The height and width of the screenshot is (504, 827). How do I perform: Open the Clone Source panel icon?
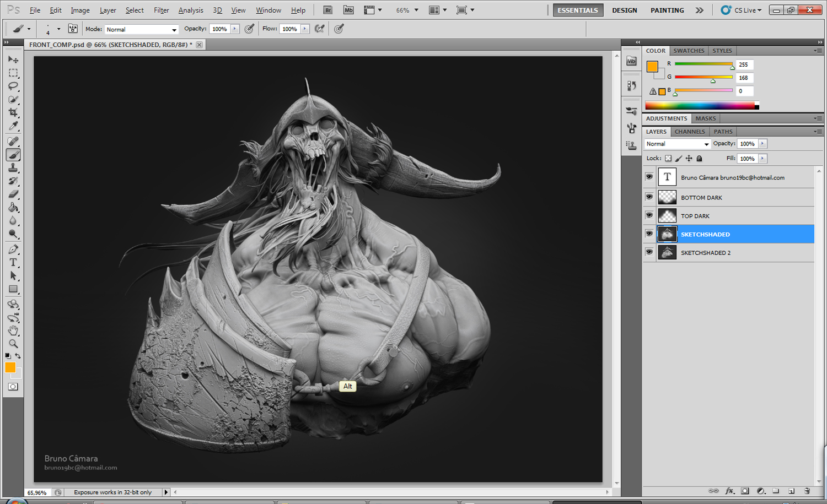631,145
